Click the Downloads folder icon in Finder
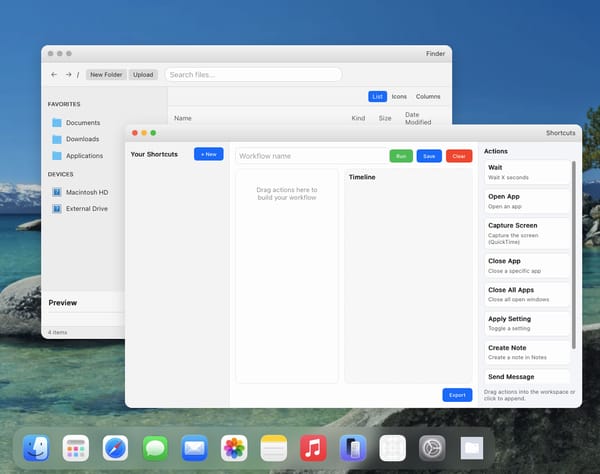Image resolution: width=600 pixels, height=474 pixels. point(57,139)
